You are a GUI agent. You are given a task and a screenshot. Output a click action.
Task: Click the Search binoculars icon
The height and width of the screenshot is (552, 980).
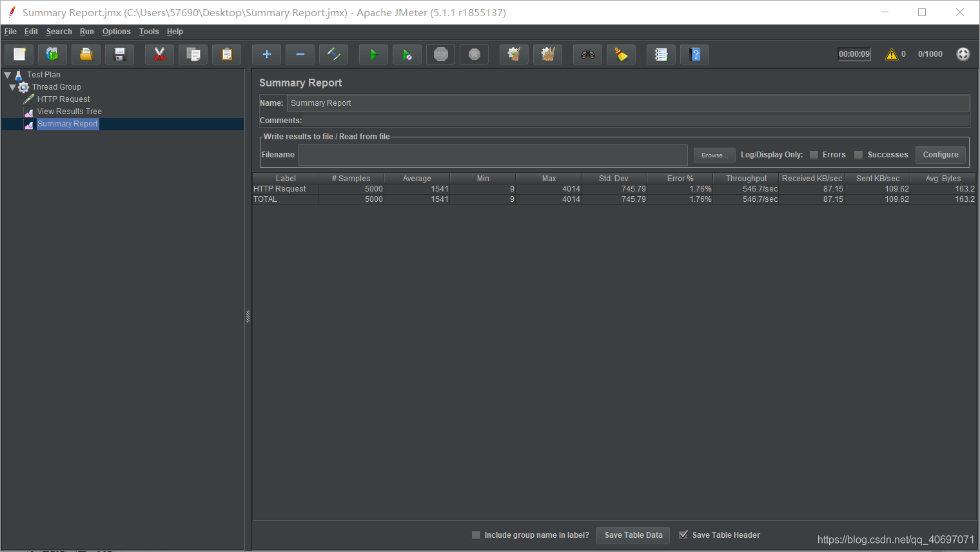(x=587, y=54)
